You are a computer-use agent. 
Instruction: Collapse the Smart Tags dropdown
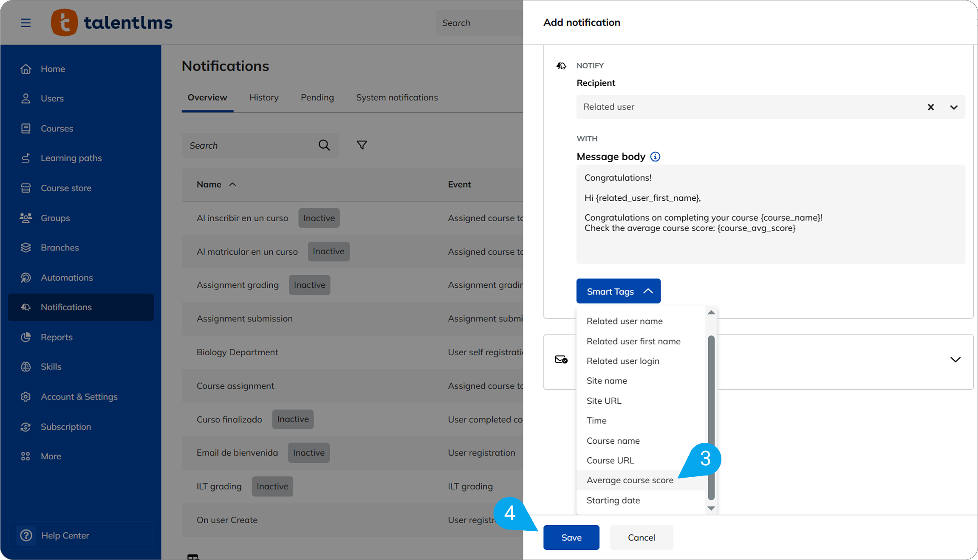(618, 291)
